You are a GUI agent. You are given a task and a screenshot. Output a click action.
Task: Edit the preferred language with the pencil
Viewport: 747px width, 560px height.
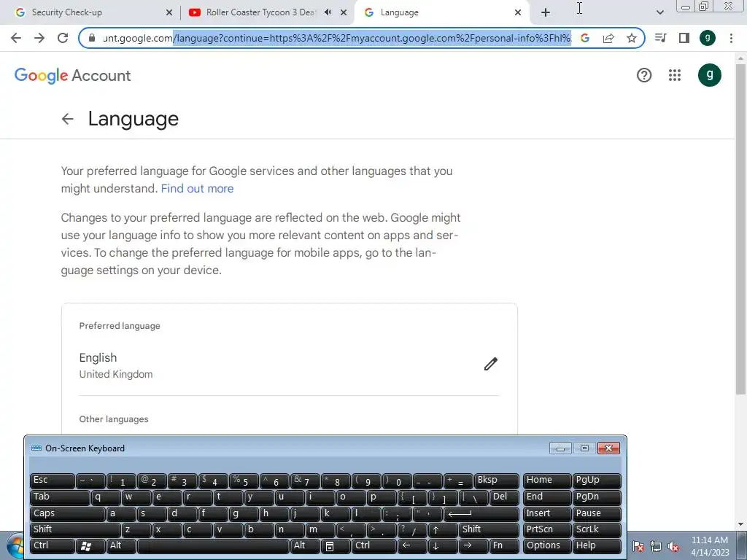(x=491, y=365)
